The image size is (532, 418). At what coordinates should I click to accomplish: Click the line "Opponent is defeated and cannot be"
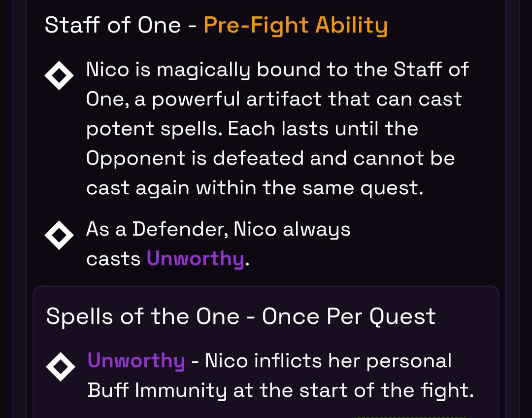(270, 159)
